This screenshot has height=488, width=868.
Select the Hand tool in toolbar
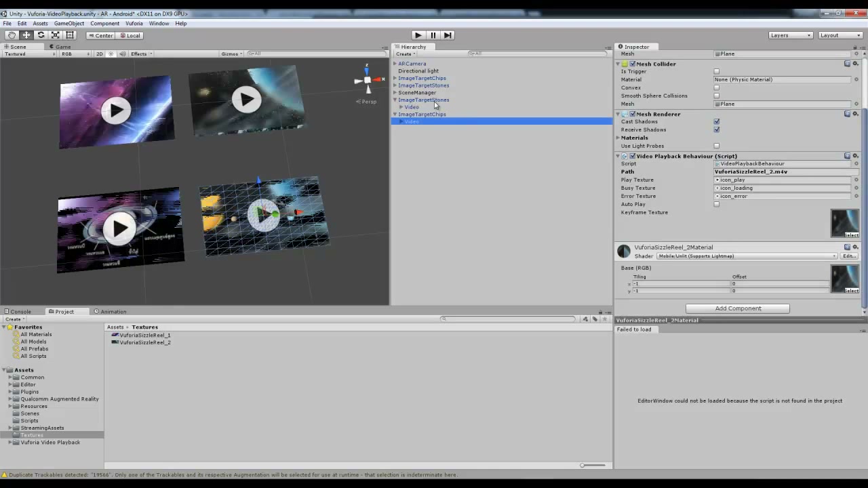coord(12,35)
